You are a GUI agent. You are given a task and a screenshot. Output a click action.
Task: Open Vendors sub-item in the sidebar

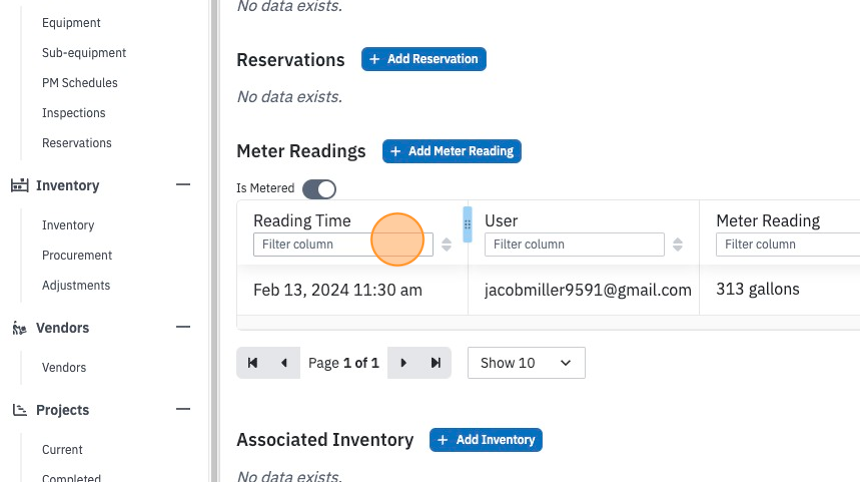(x=64, y=367)
